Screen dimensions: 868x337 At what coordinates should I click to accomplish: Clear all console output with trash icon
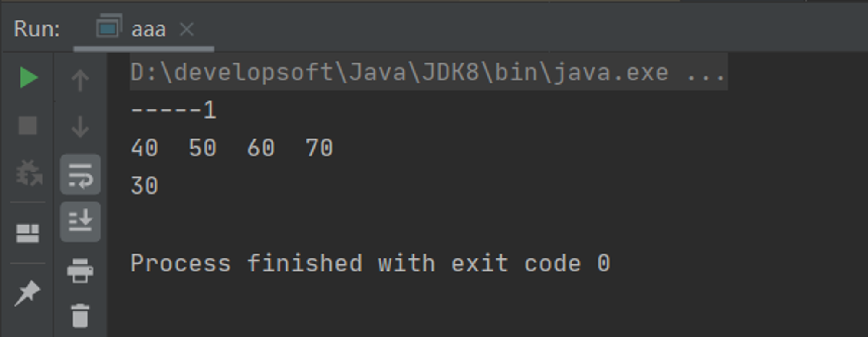(x=80, y=315)
